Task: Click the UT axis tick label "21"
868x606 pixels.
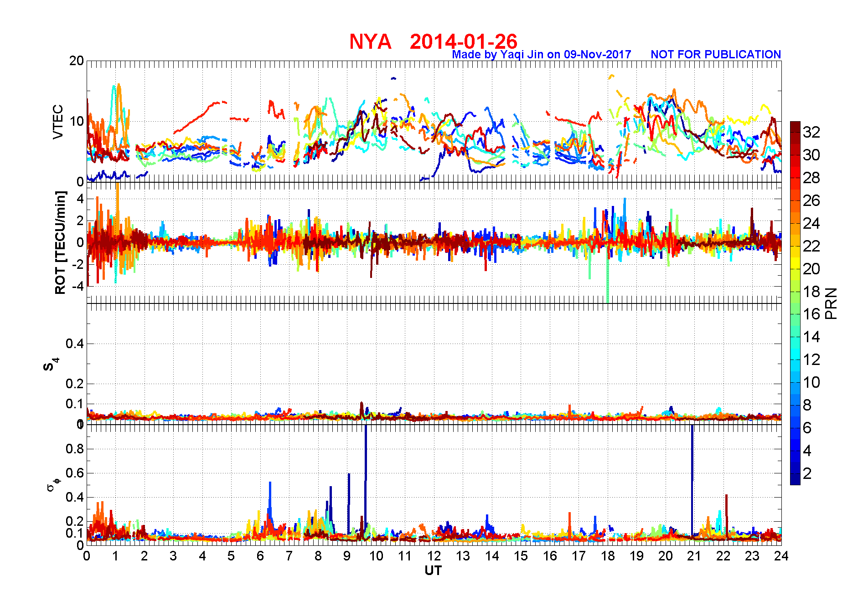Action: (694, 556)
